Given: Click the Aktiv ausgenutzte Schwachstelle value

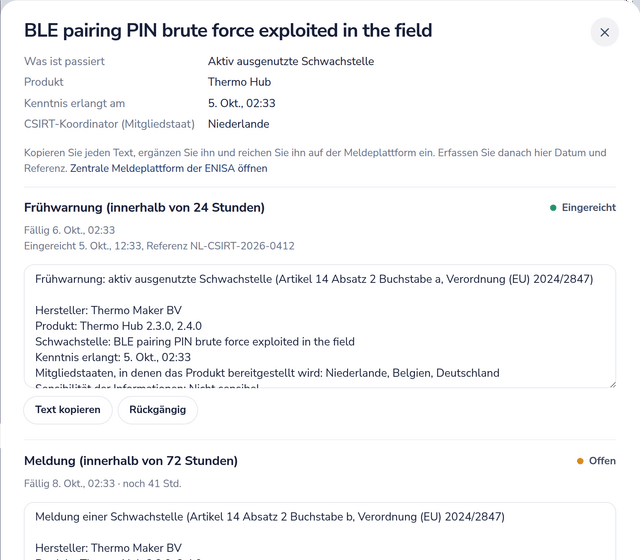Looking at the screenshot, I should (291, 61).
